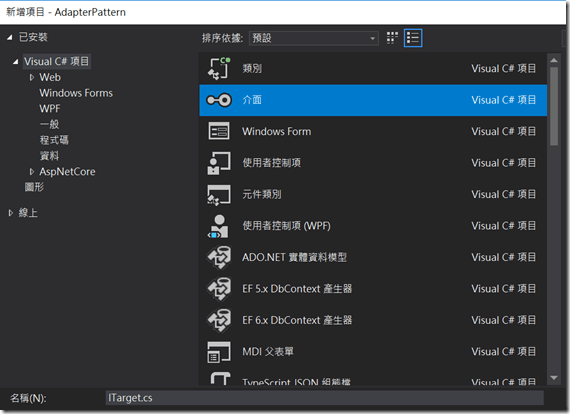Click the template list scrollbar down arrow

[x=554, y=378]
